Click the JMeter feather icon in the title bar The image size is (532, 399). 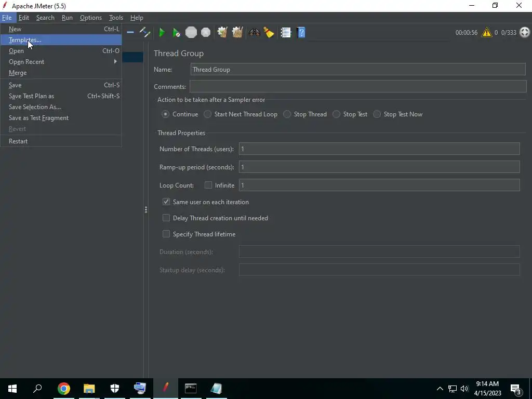point(5,6)
